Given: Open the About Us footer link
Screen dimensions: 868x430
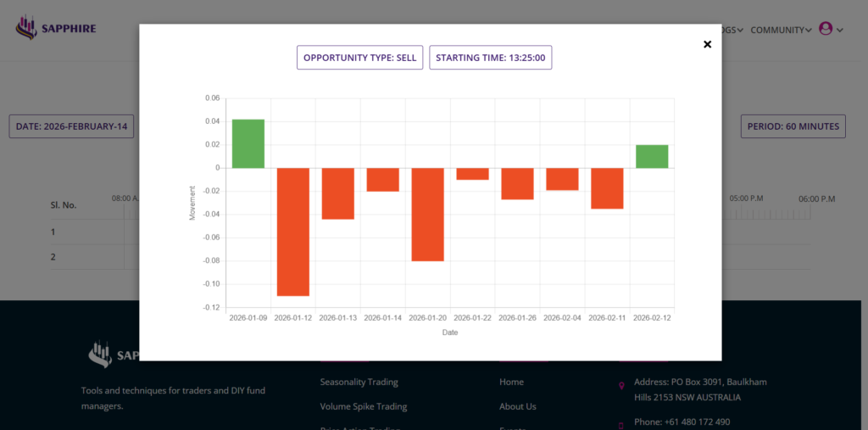Looking at the screenshot, I should (517, 406).
